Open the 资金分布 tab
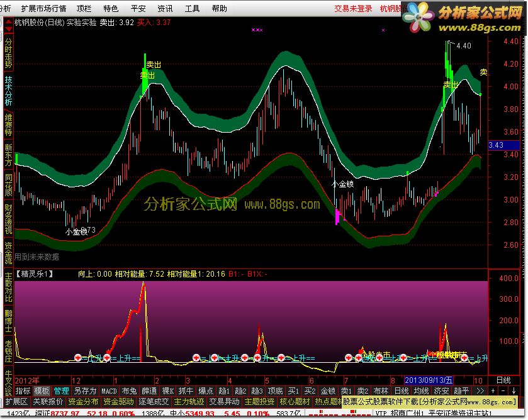This screenshot has width=528, height=420. click(x=83, y=402)
